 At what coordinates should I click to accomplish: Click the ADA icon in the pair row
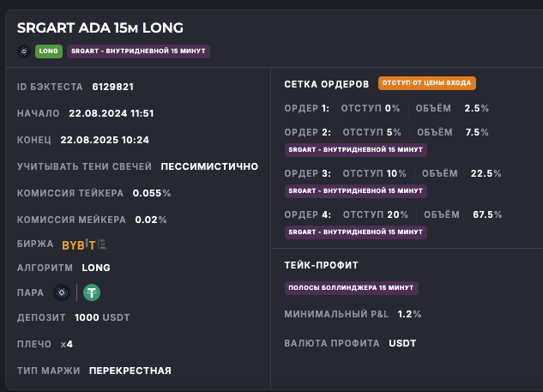coord(61,292)
